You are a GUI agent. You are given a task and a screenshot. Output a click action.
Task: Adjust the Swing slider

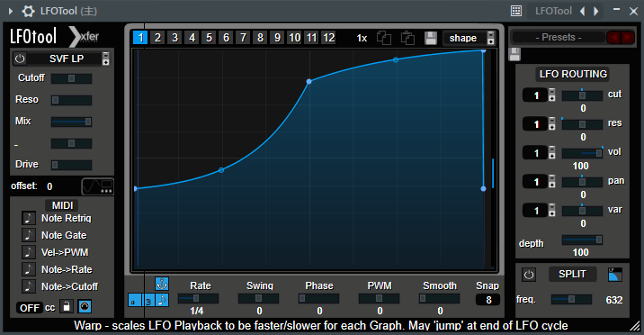click(258, 298)
